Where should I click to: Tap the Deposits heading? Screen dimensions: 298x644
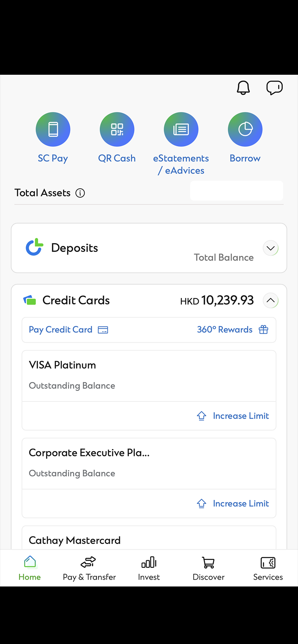pos(74,248)
